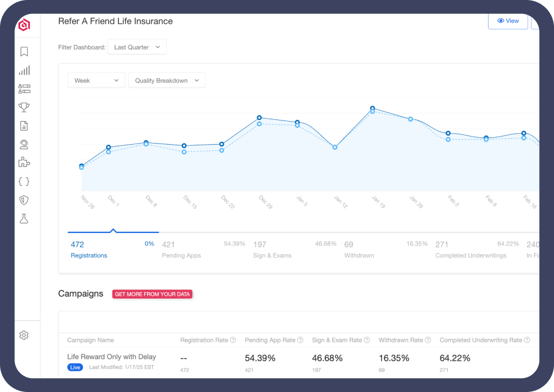Click Get More From Your Data button
554x392 pixels.
152,294
